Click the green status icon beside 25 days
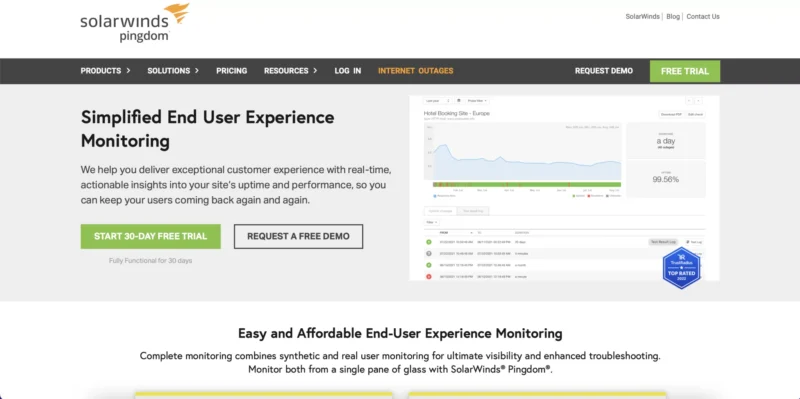800x399 pixels. (429, 242)
